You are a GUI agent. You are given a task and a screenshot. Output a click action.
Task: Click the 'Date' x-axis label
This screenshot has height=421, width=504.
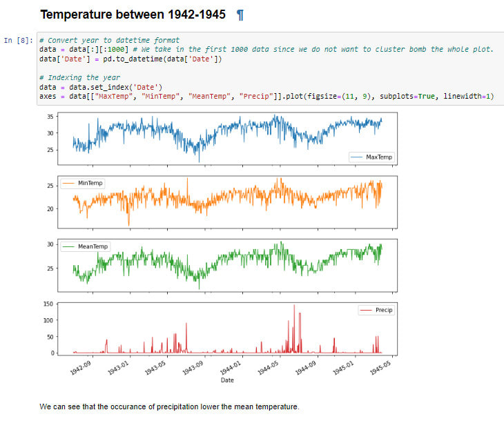coord(227,380)
